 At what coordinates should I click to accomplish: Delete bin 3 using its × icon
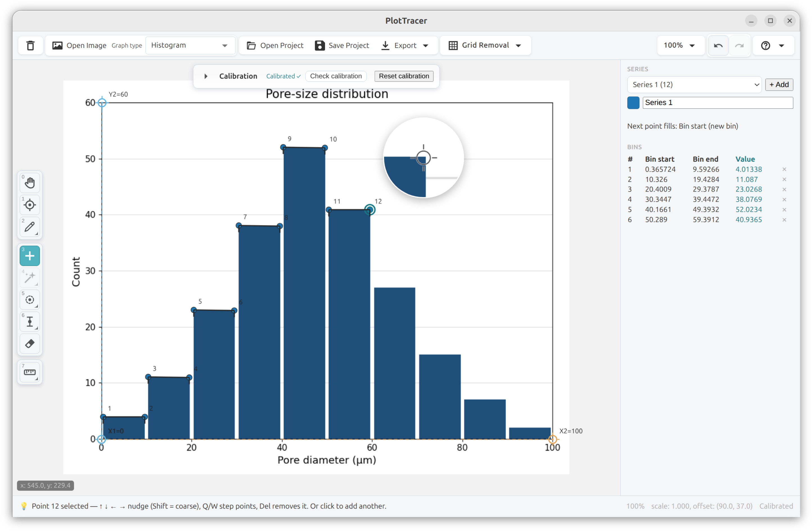(784, 189)
